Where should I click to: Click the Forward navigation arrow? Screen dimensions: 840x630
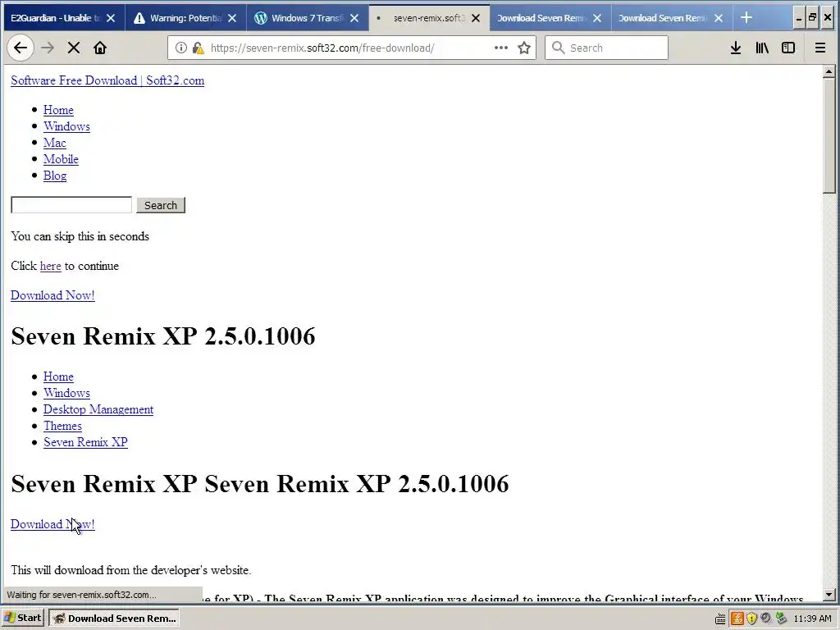(48, 48)
